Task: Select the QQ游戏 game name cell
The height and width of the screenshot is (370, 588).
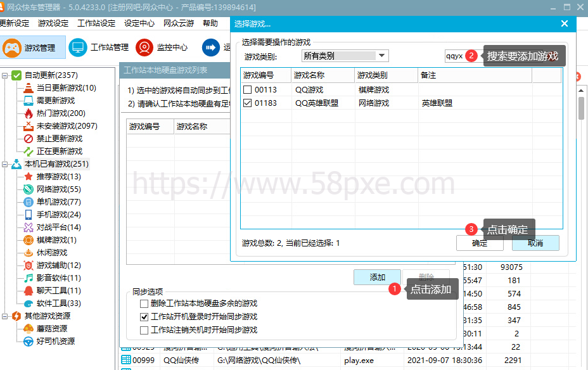Action: click(x=309, y=90)
